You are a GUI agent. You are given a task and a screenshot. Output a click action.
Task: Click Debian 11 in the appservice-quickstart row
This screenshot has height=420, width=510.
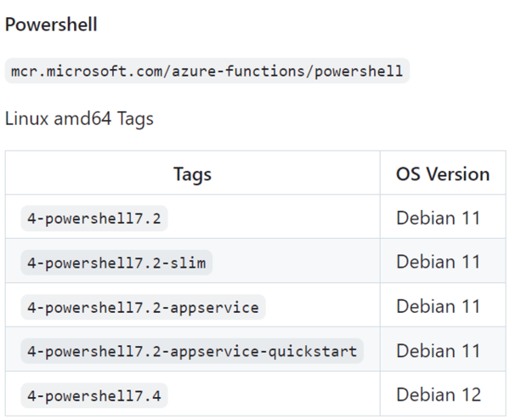tap(438, 351)
